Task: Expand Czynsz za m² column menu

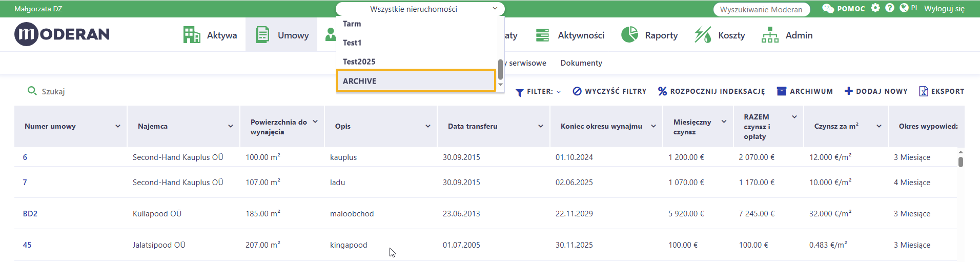Action: (879, 126)
